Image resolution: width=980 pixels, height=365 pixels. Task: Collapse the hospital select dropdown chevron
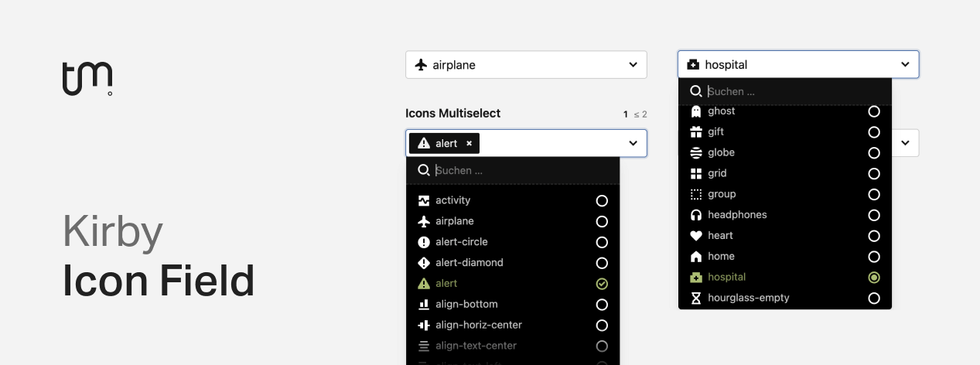pyautogui.click(x=905, y=65)
